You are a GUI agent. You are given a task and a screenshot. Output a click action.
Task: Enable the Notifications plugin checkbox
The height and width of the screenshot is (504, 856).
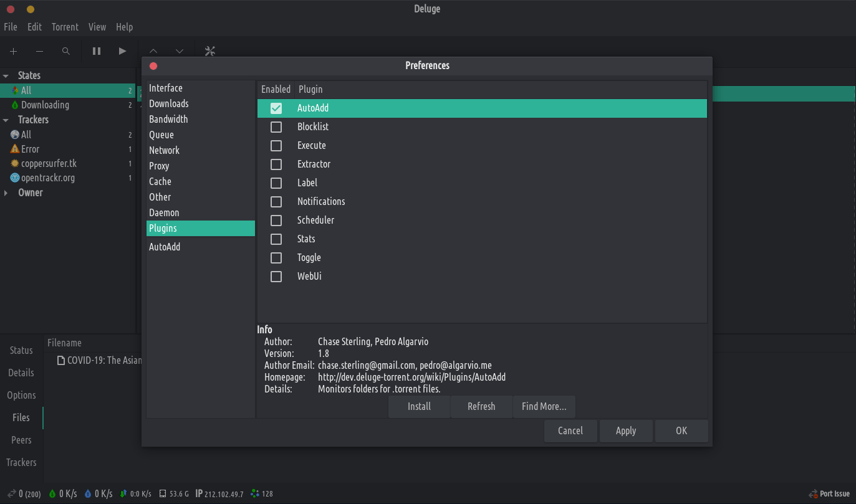[x=276, y=201]
